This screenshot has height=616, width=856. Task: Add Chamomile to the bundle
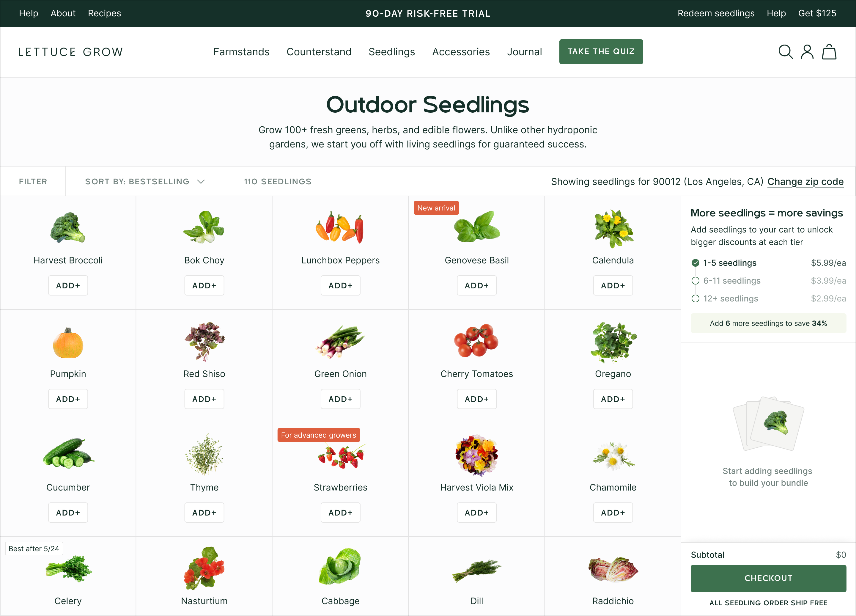pos(613,513)
